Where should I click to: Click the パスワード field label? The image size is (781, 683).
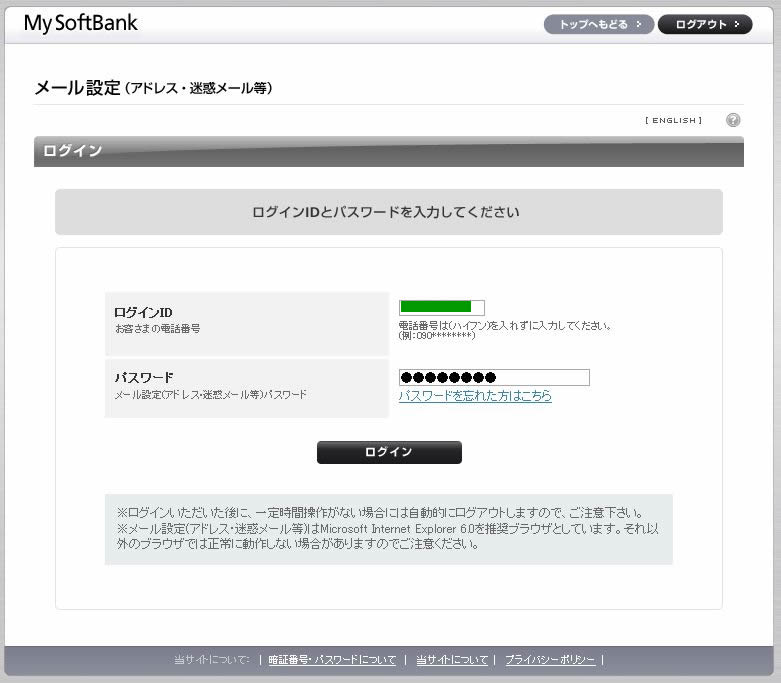[x=143, y=378]
